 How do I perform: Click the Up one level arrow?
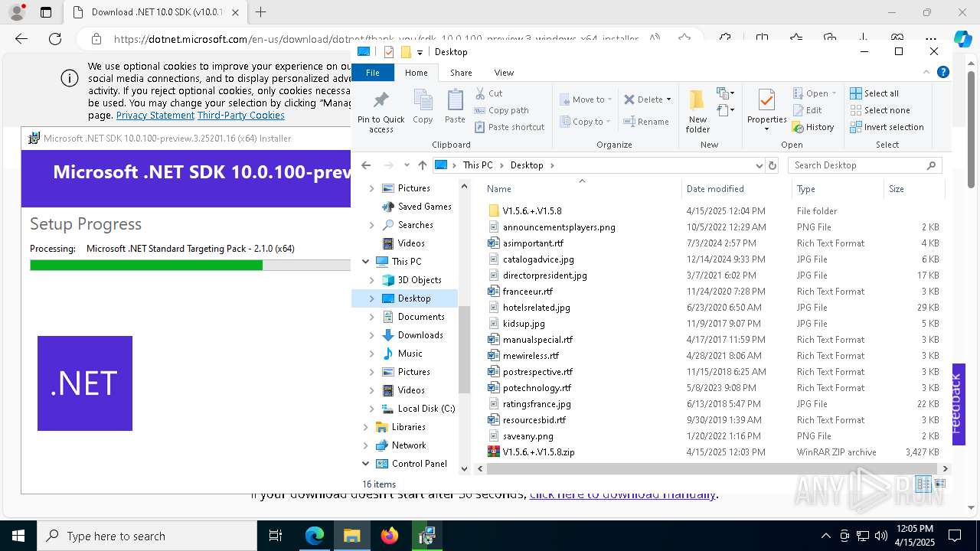(x=422, y=165)
